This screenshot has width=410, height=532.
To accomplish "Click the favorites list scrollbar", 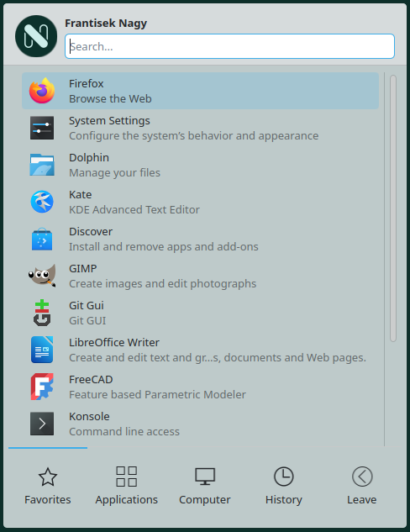I will click(393, 208).
